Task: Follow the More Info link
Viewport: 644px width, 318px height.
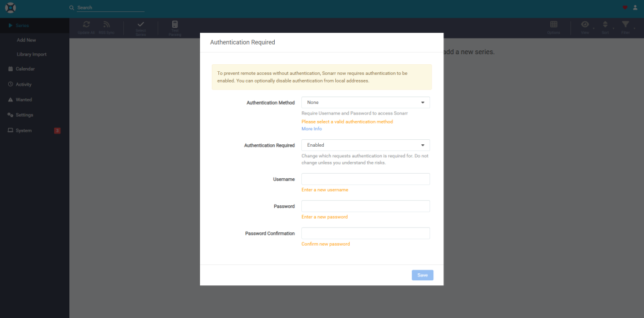Action: click(311, 128)
